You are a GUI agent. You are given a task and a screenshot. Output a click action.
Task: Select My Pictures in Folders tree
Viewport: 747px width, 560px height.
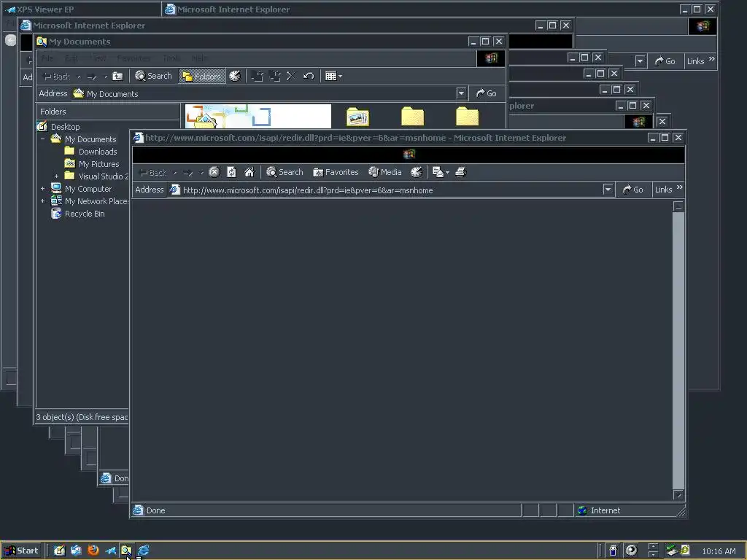tap(98, 164)
